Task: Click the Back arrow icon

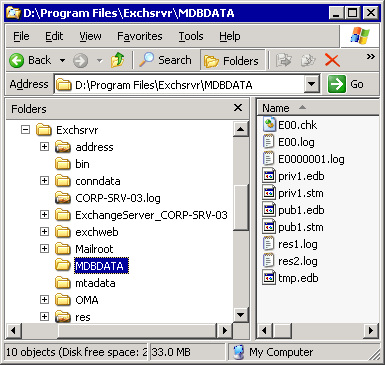Action: pos(16,61)
